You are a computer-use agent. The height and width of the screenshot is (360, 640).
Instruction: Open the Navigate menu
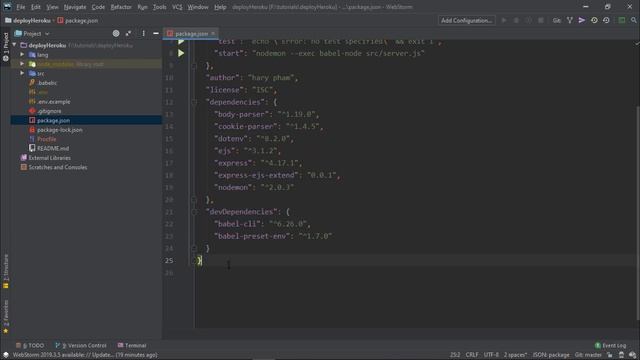point(75,7)
